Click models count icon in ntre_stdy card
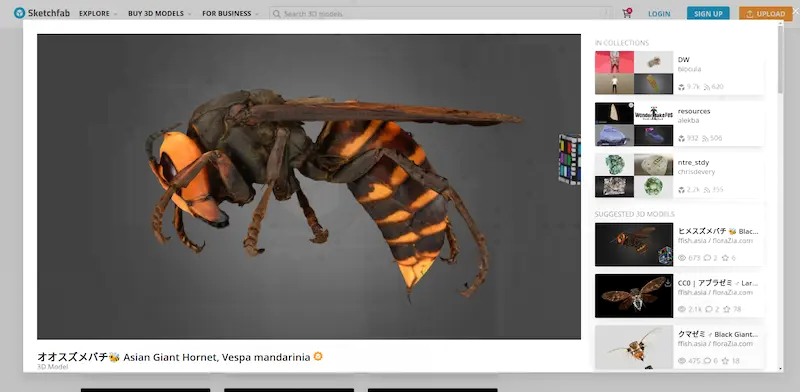 pos(681,190)
